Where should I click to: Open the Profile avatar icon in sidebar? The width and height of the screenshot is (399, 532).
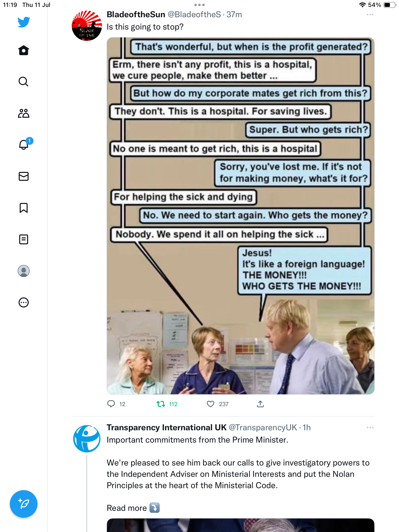(24, 271)
